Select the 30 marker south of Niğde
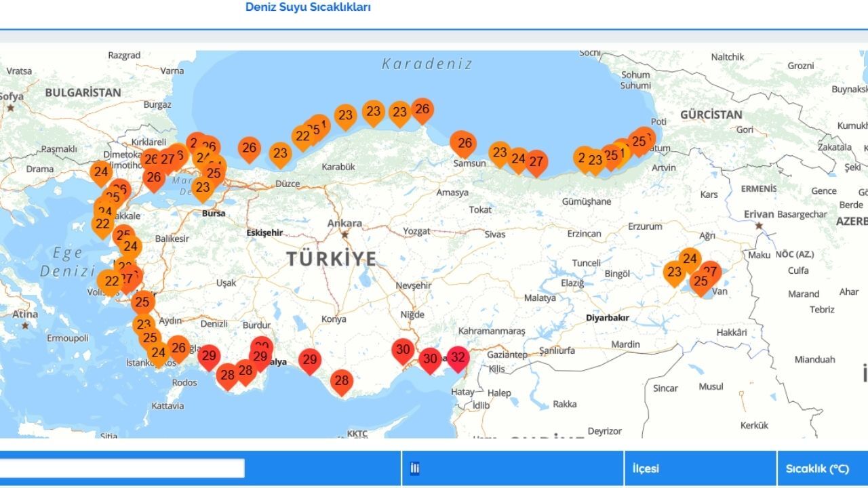 [x=403, y=351]
